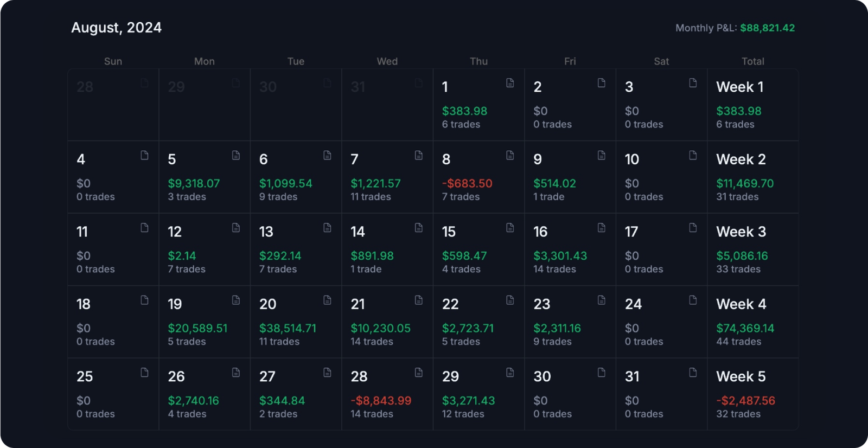868x448 pixels.
Task: Open the document icon on August 16
Action: pyautogui.click(x=602, y=228)
